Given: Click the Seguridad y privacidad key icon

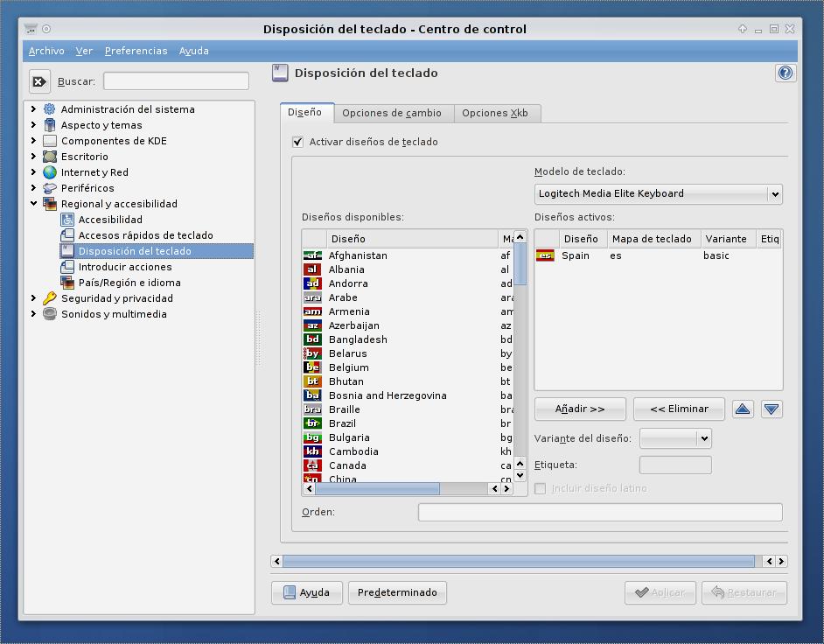Looking at the screenshot, I should click(49, 298).
